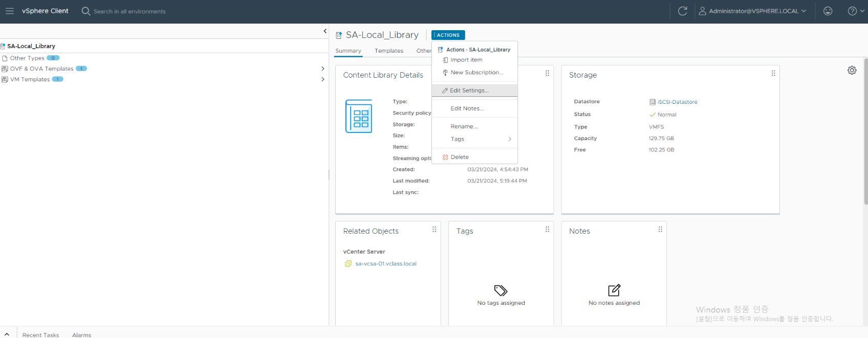Open the Templates tab
Viewport: 868px width, 338px height.
point(389,51)
